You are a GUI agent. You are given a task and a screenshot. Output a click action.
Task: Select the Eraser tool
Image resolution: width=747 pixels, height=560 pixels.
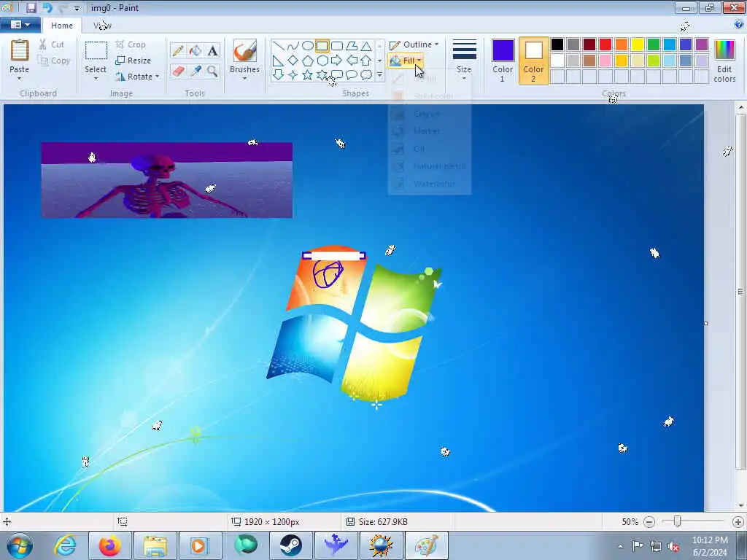coord(178,71)
